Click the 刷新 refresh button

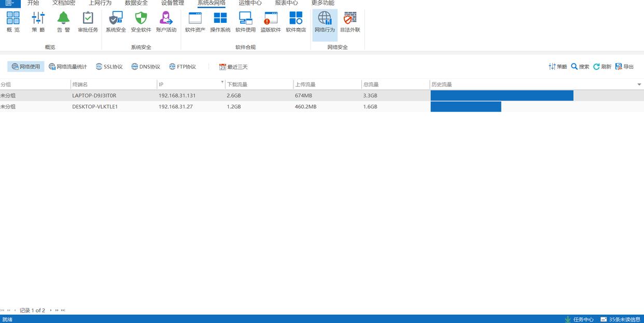603,67
